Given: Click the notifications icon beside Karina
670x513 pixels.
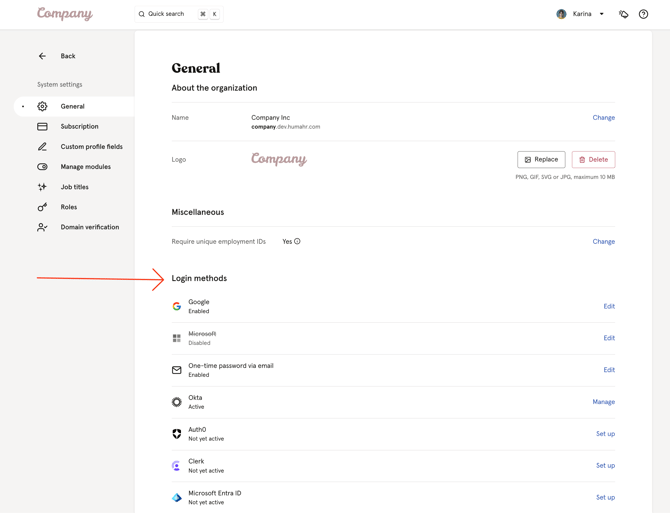Looking at the screenshot, I should [x=623, y=14].
